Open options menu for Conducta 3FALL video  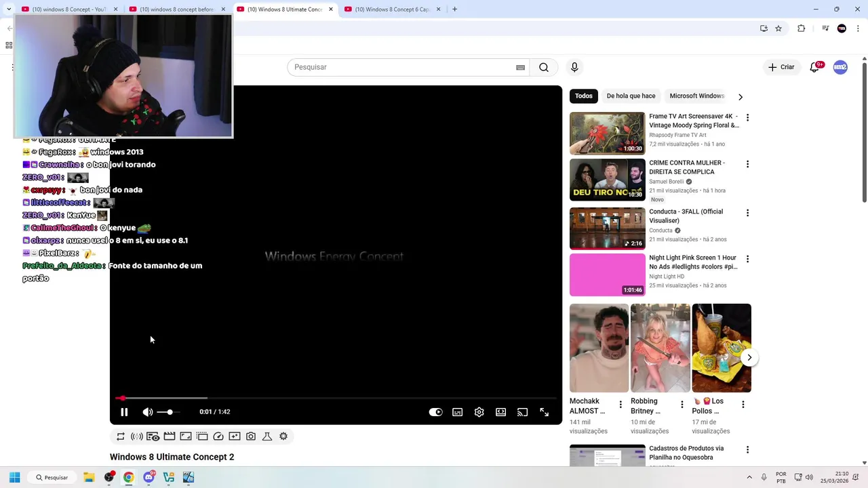click(x=747, y=213)
